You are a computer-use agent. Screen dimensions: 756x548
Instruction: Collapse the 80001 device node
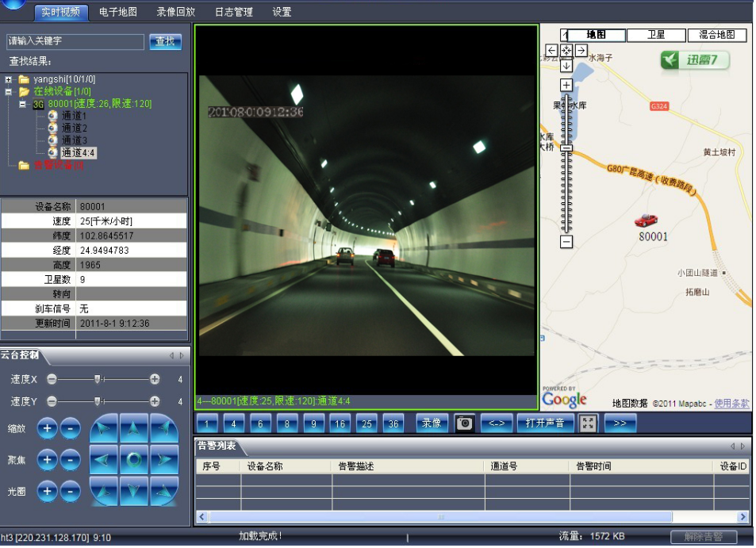pyautogui.click(x=23, y=104)
